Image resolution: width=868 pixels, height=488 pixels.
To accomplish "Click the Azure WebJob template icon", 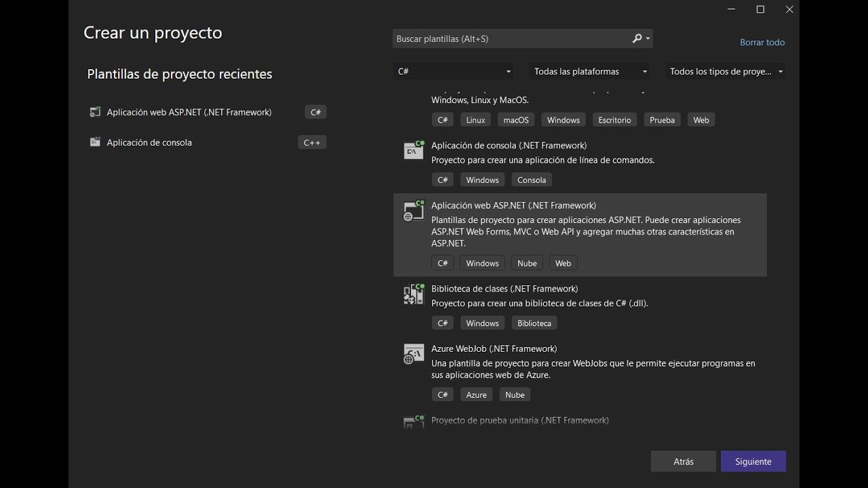I will click(414, 354).
